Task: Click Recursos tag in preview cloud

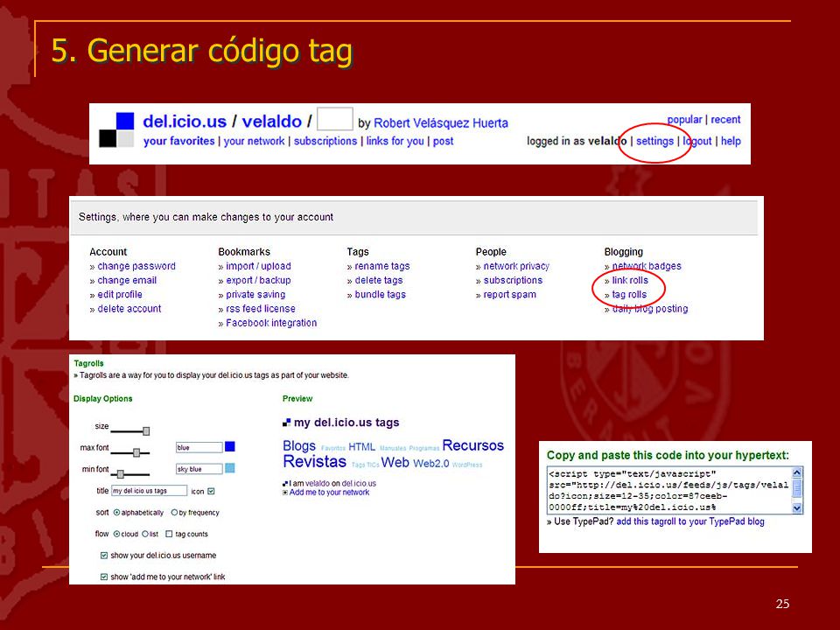Action: click(473, 445)
